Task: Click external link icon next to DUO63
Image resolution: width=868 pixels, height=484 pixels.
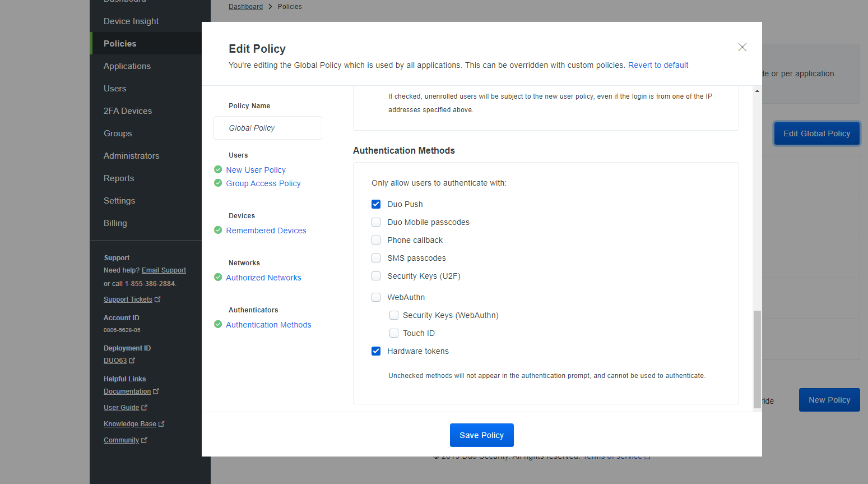Action: 132,361
